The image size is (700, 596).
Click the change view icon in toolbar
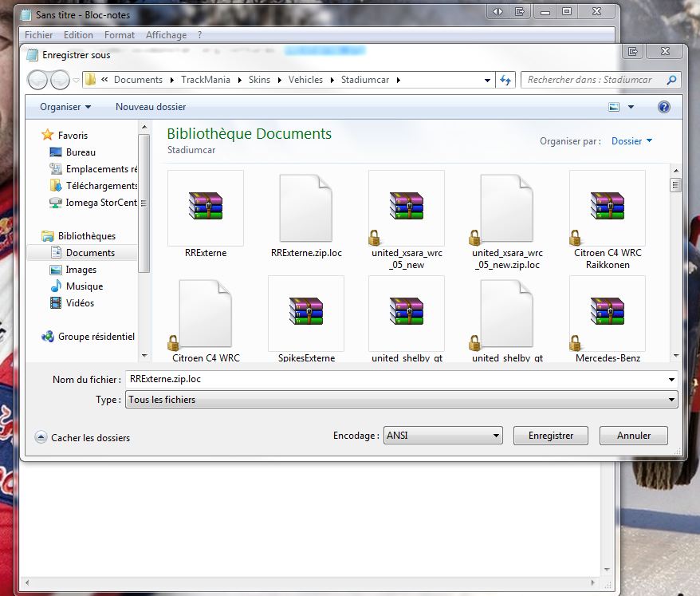[614, 107]
